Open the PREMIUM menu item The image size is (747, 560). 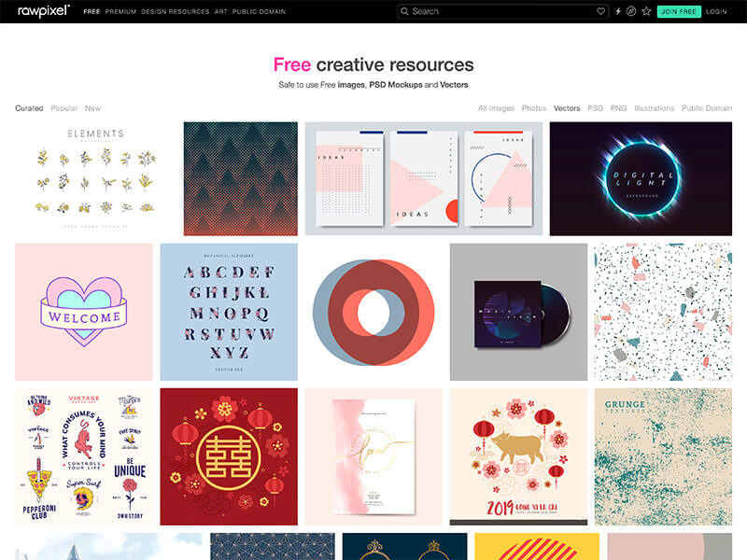pyautogui.click(x=120, y=11)
